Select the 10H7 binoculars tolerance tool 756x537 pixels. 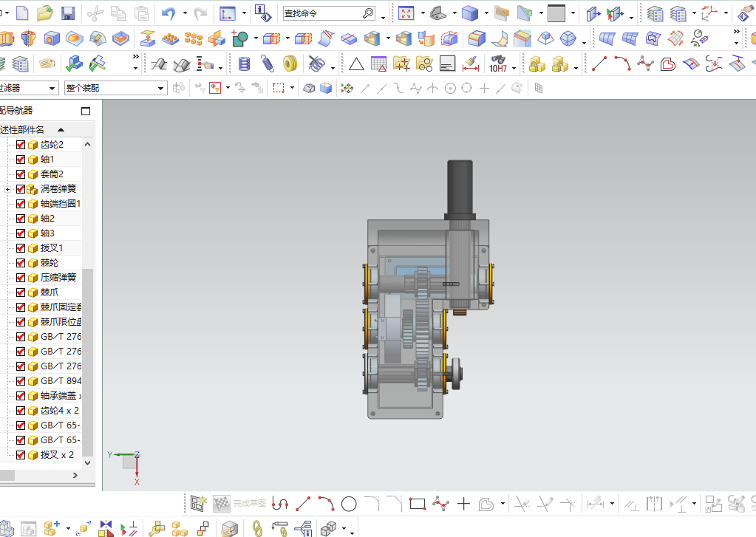pyautogui.click(x=498, y=64)
